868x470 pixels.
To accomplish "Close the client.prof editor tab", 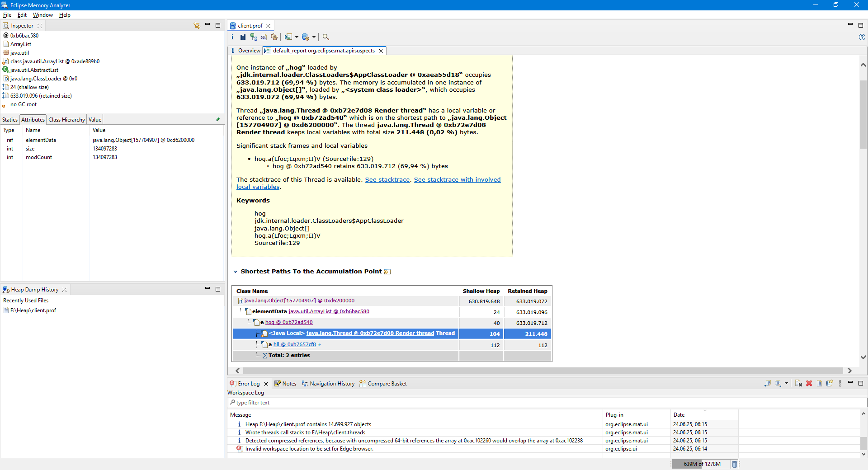I will click(x=269, y=26).
